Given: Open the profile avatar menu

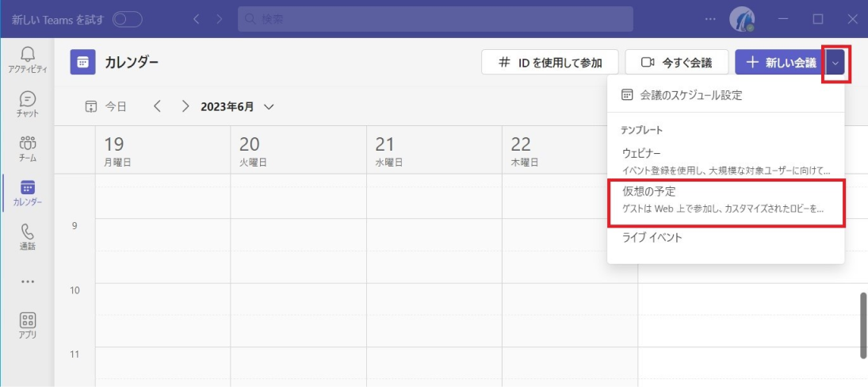Looking at the screenshot, I should [x=742, y=19].
